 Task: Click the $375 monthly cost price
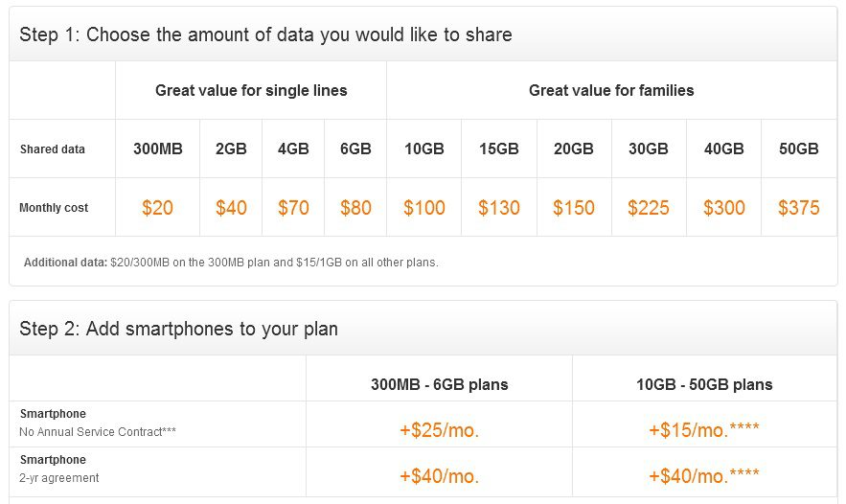(x=799, y=208)
